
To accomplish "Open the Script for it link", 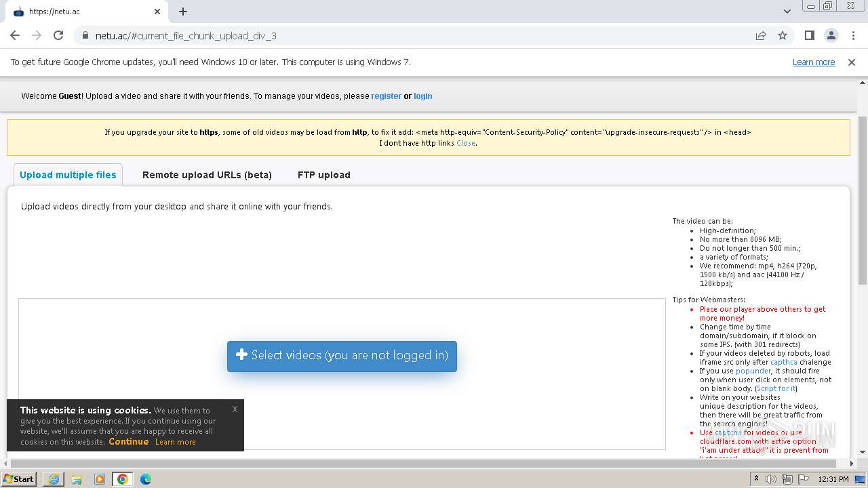I will [776, 388].
